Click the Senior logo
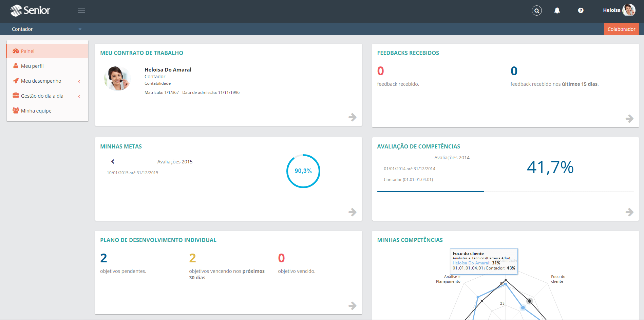The width and height of the screenshot is (644, 320). click(x=30, y=11)
